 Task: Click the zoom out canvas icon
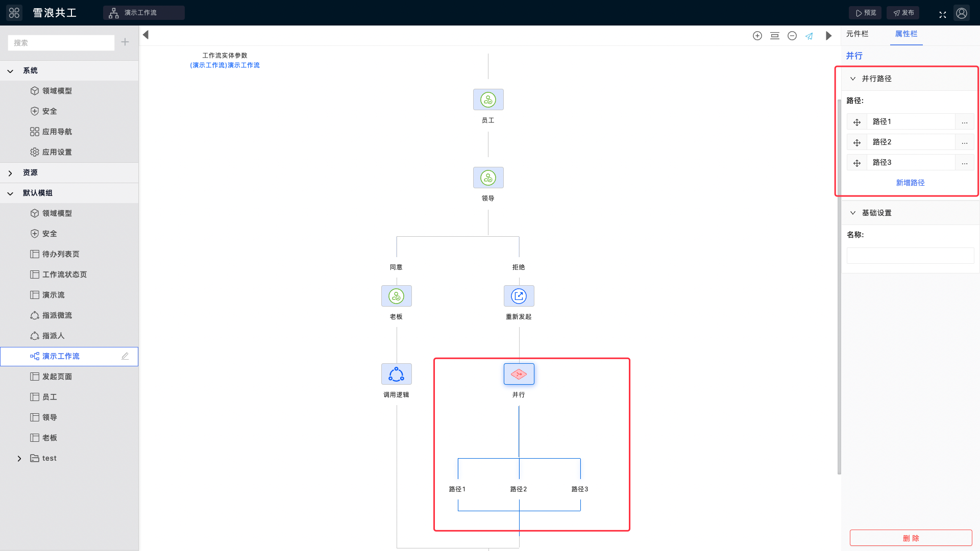point(792,36)
